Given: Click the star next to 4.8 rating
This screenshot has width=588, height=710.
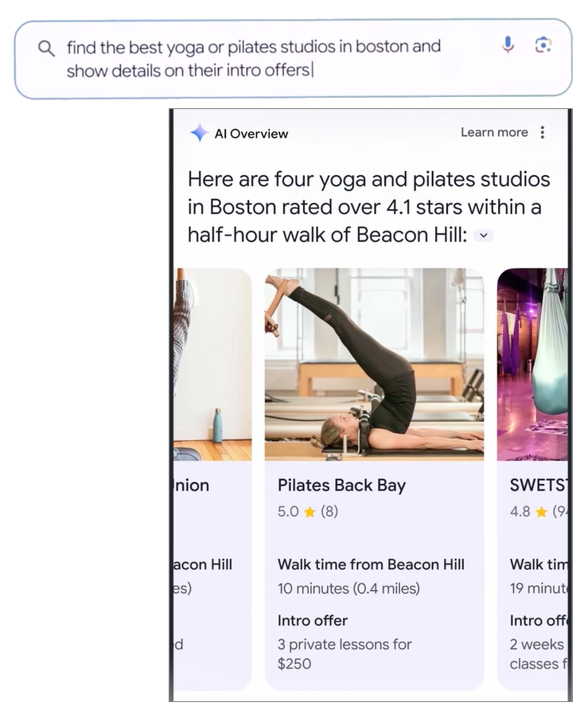Looking at the screenshot, I should (541, 512).
